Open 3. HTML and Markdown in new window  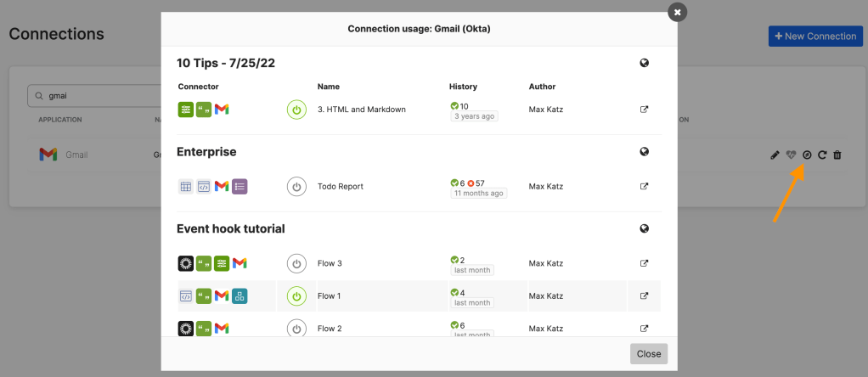click(644, 109)
